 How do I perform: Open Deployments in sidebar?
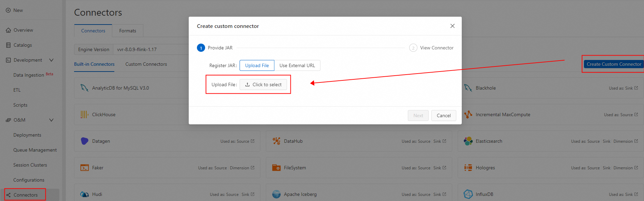tap(27, 135)
